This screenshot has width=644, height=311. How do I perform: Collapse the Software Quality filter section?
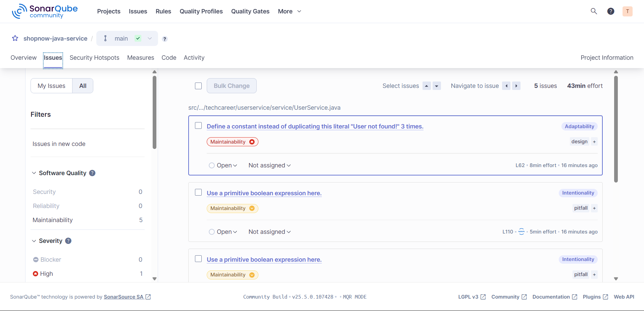34,173
